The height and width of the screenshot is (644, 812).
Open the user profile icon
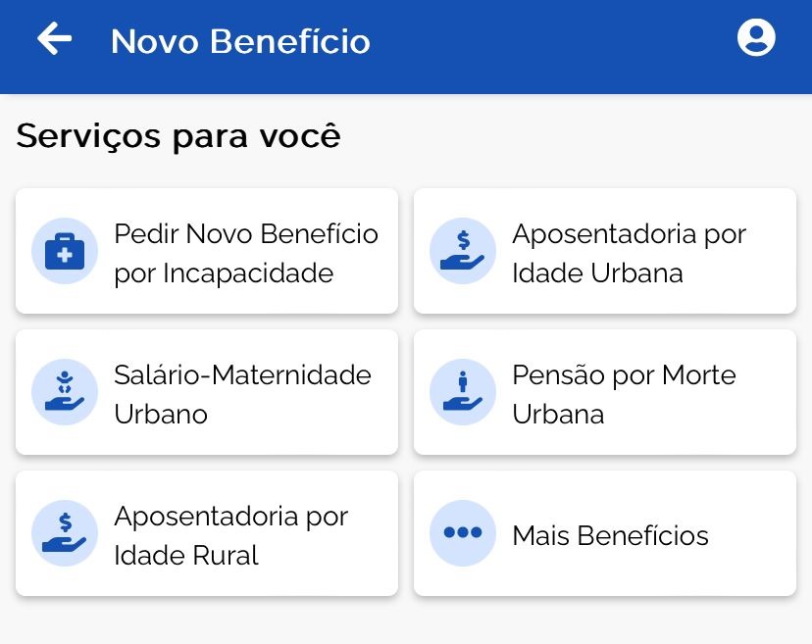pyautogui.click(x=756, y=38)
